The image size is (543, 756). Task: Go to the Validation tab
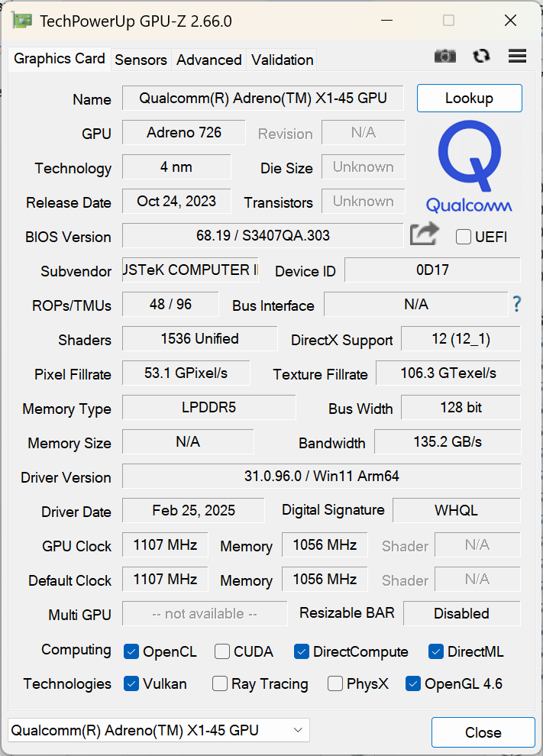282,60
